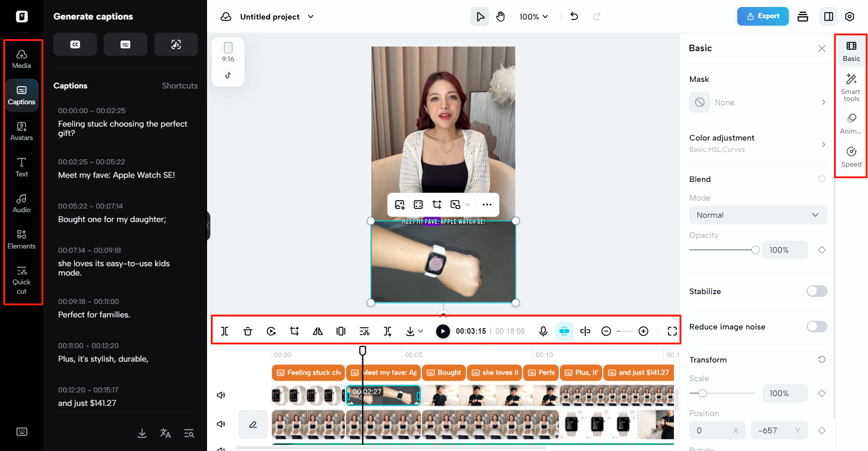Image resolution: width=868 pixels, height=451 pixels.
Task: Select the pointer select tool
Action: [x=480, y=17]
